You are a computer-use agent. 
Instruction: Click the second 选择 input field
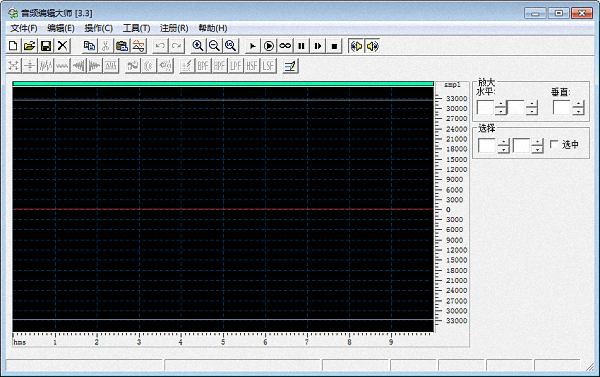click(522, 146)
